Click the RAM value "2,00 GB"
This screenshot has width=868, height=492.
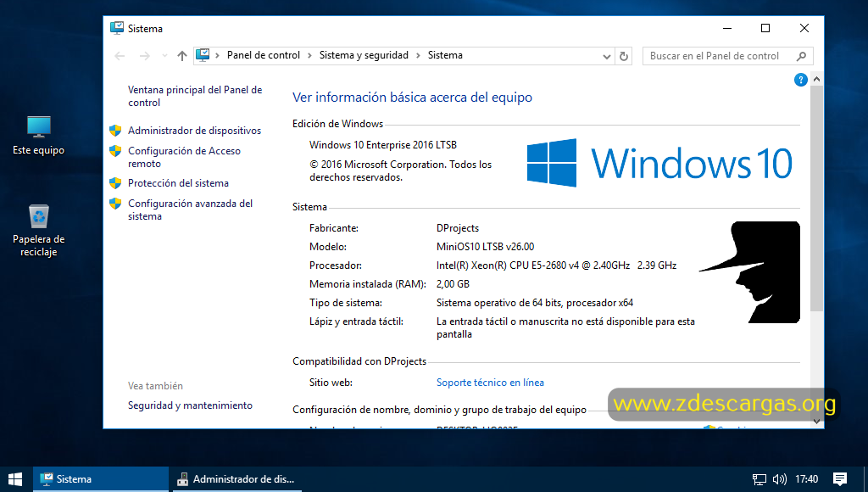453,283
